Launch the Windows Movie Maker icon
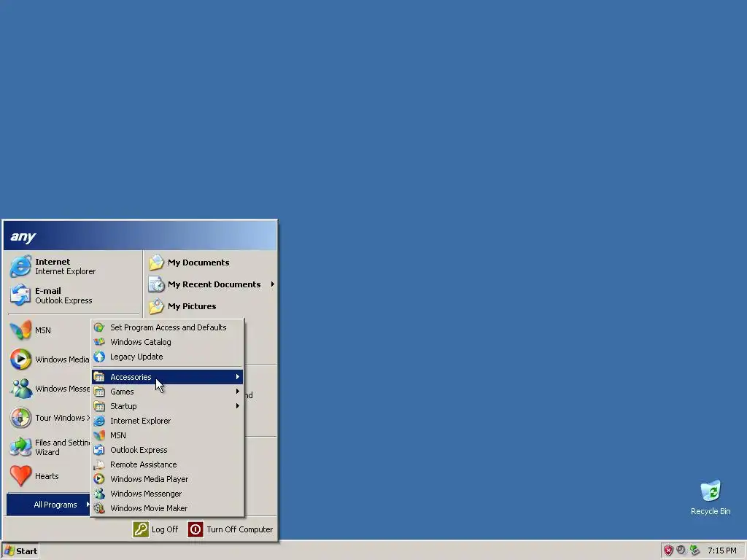Image resolution: width=747 pixels, height=560 pixels. pos(99,508)
